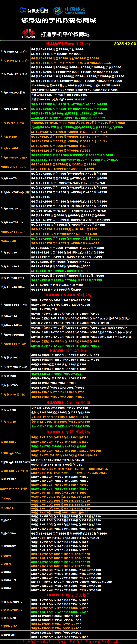Viewport: 137px width, 644px height.
Task: Click the Mate70 Air model label
Action: 8,241
